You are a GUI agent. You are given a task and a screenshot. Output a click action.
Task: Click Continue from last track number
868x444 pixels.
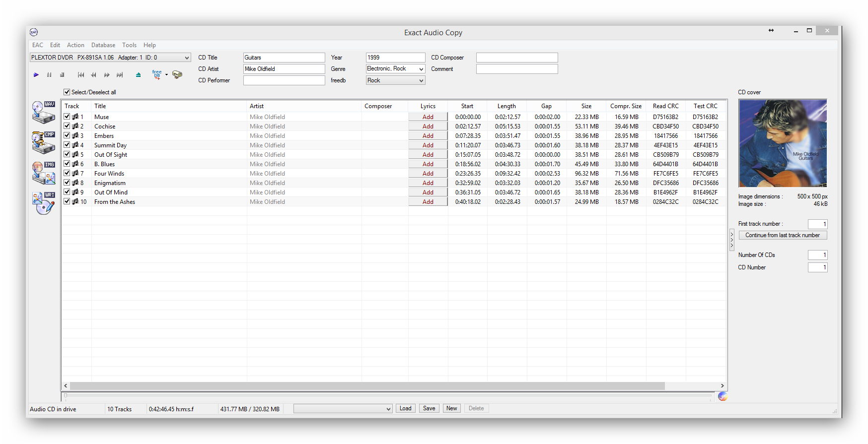coord(782,235)
